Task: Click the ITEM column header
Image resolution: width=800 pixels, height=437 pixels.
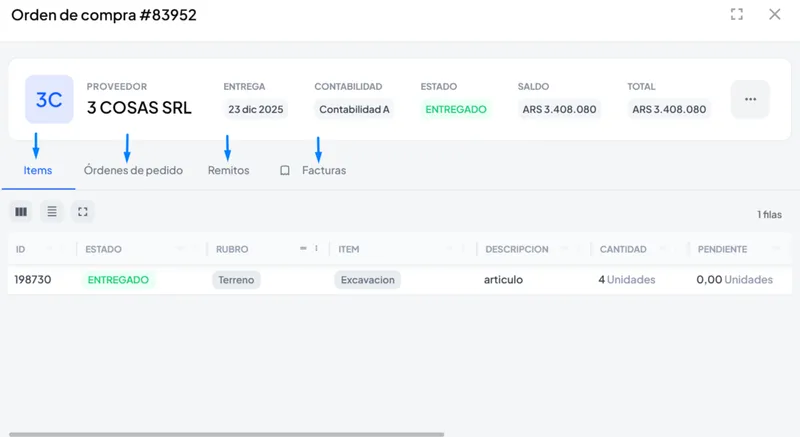Action: pyautogui.click(x=349, y=249)
